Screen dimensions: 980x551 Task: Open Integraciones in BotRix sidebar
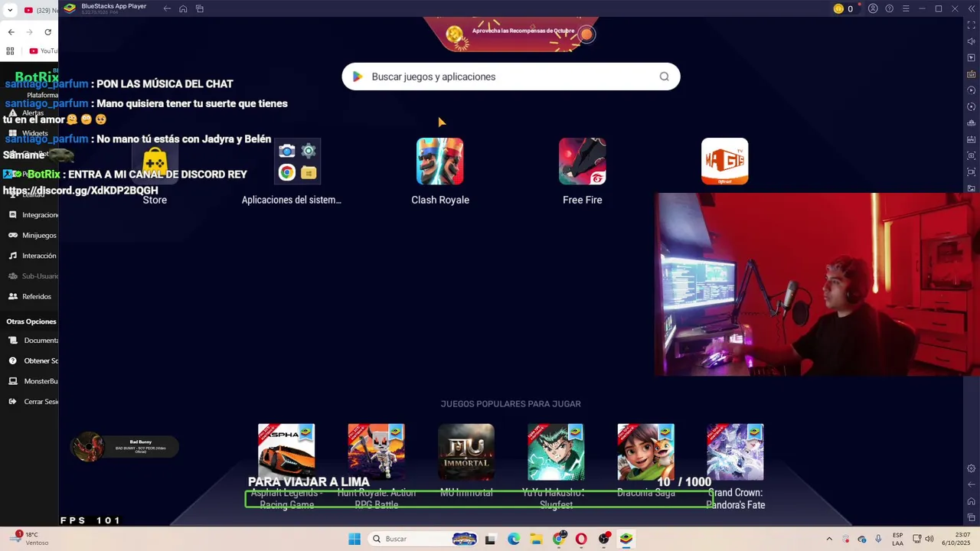click(x=33, y=215)
